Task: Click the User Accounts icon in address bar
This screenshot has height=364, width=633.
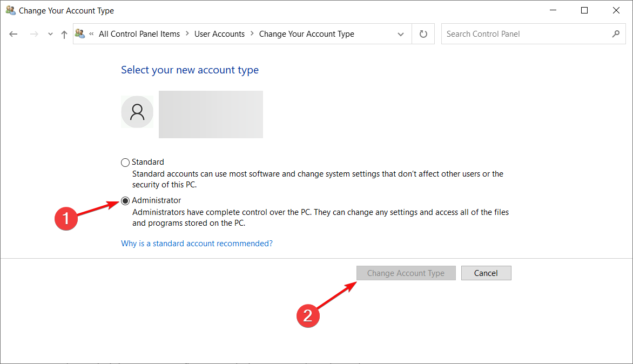Action: coord(80,33)
